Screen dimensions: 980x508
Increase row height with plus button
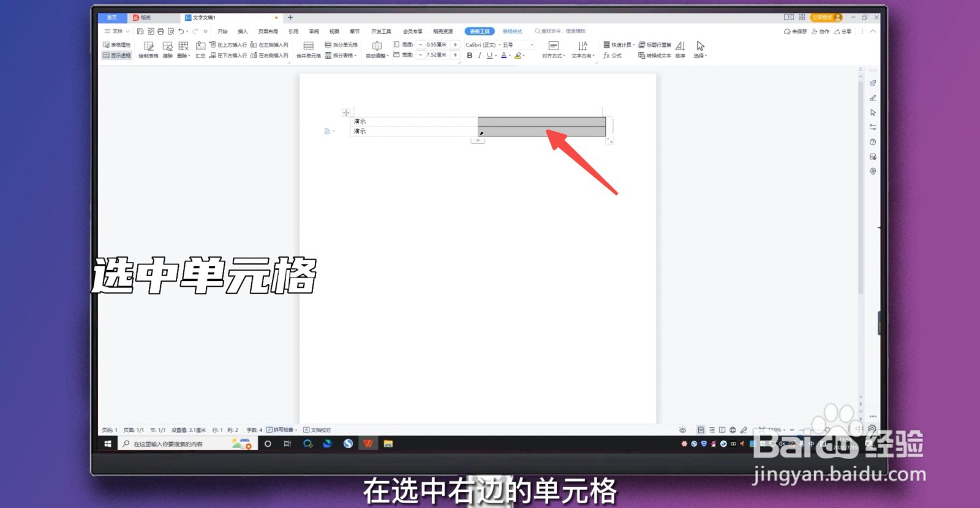pyautogui.click(x=455, y=45)
